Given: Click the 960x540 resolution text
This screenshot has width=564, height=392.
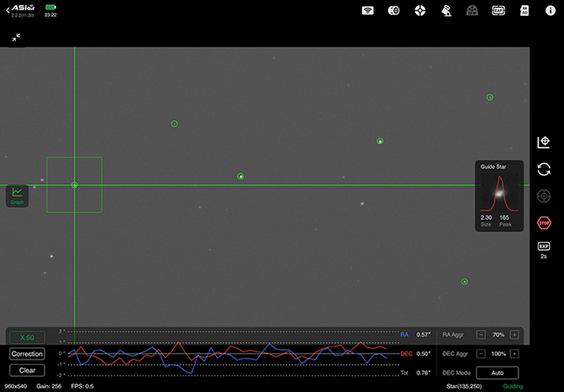Looking at the screenshot, I should point(16,386).
